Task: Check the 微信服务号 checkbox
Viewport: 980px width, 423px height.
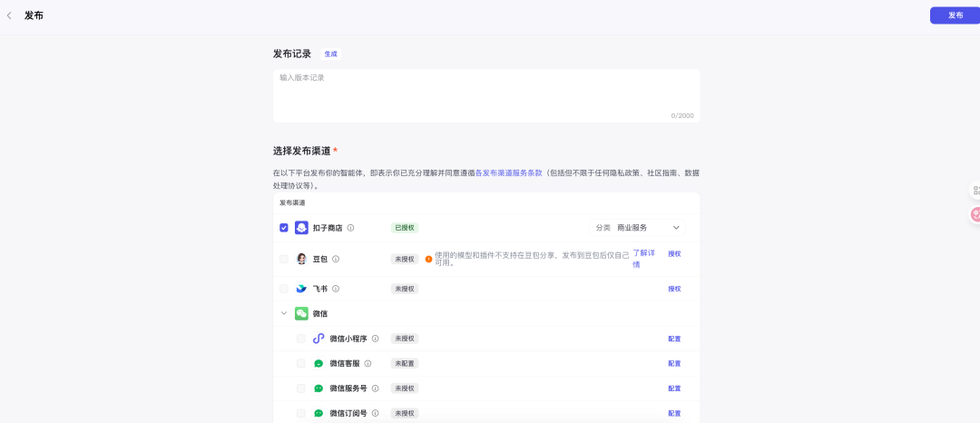Action: click(x=301, y=388)
